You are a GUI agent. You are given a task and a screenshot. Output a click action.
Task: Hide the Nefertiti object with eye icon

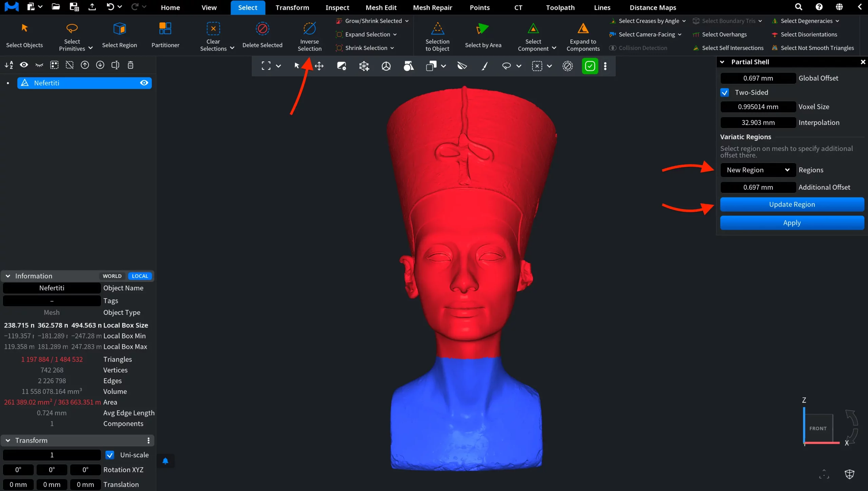click(x=144, y=83)
